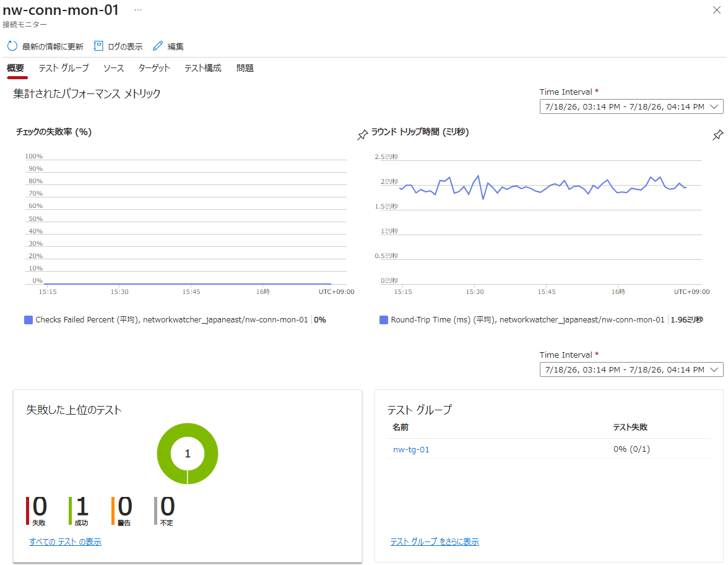Viewport: 728px width, 565px height.
Task: Close the connection monitor pane
Action: point(717,10)
